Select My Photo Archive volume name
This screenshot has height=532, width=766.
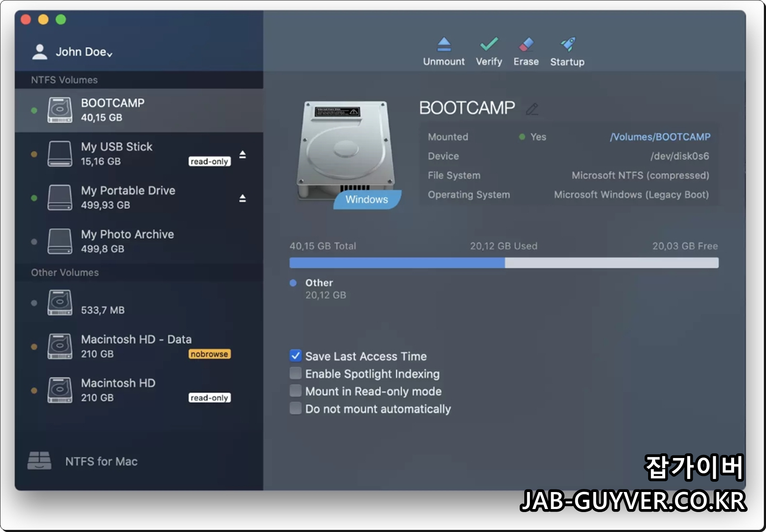click(127, 234)
